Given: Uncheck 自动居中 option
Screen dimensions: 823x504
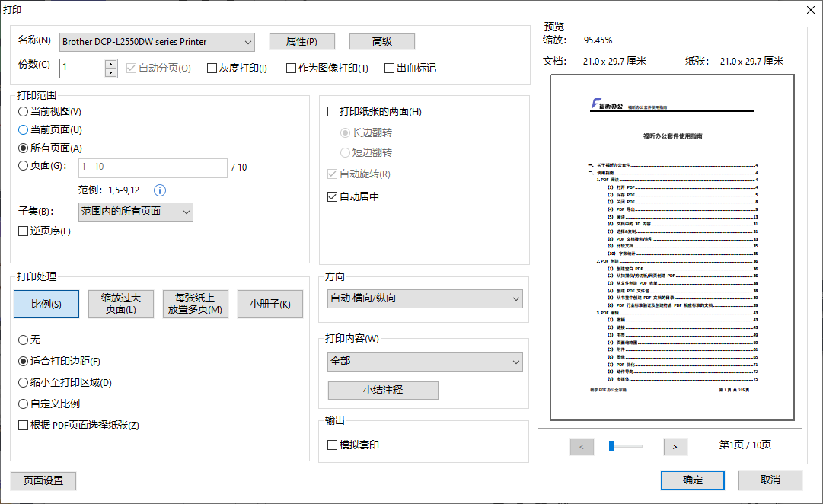Looking at the screenshot, I should tap(332, 196).
